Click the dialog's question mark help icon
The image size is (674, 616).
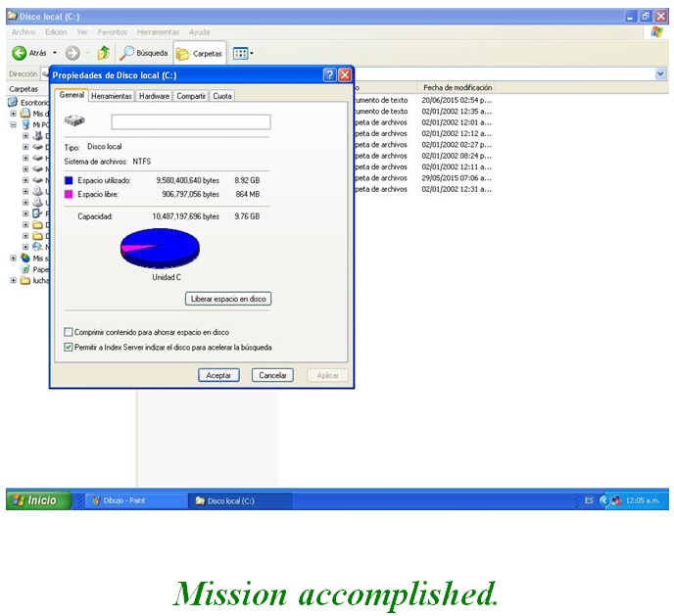click(x=330, y=74)
